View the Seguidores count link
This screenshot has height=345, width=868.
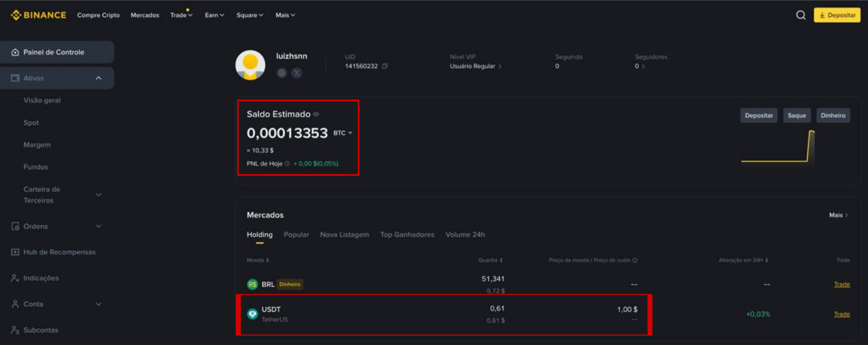pyautogui.click(x=640, y=66)
